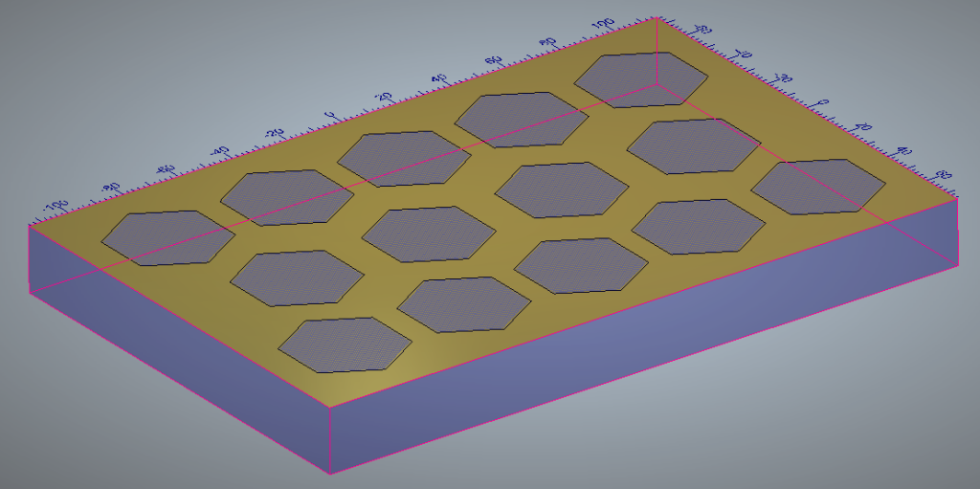Select the leftmost hexagon on the plate
The height and width of the screenshot is (489, 980).
[167, 237]
